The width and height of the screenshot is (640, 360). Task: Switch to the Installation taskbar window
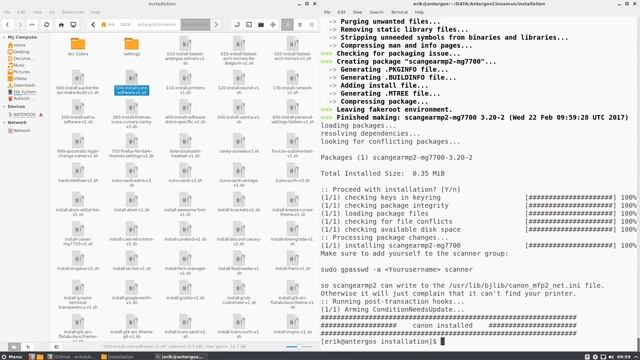pos(118,357)
